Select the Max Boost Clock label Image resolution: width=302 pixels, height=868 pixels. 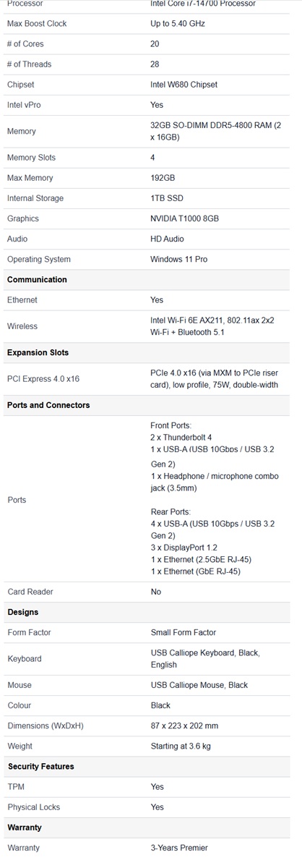(37, 24)
